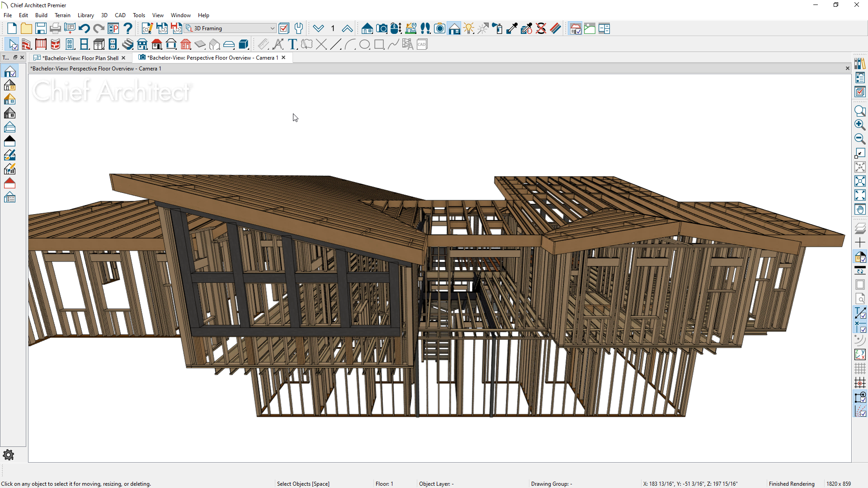Screen dimensions: 868x488
Task: Toggle the view display house checkbox icon
Action: pos(575,28)
